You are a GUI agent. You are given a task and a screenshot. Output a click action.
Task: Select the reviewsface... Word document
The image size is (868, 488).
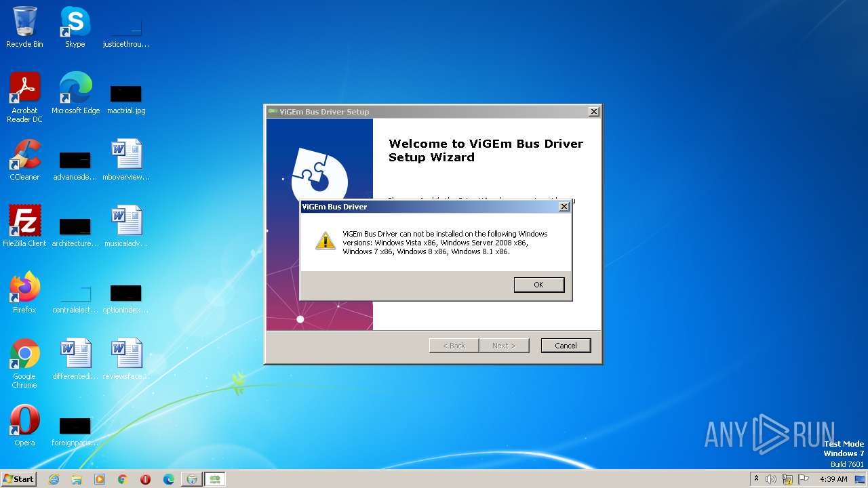point(125,359)
